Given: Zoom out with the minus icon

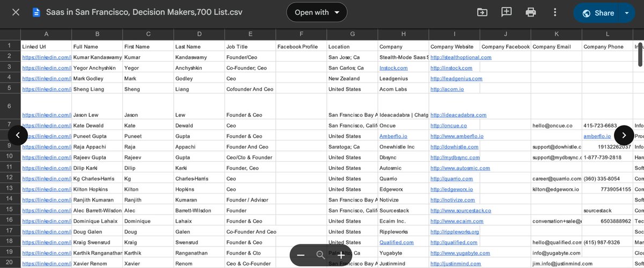Looking at the screenshot, I should (x=301, y=255).
